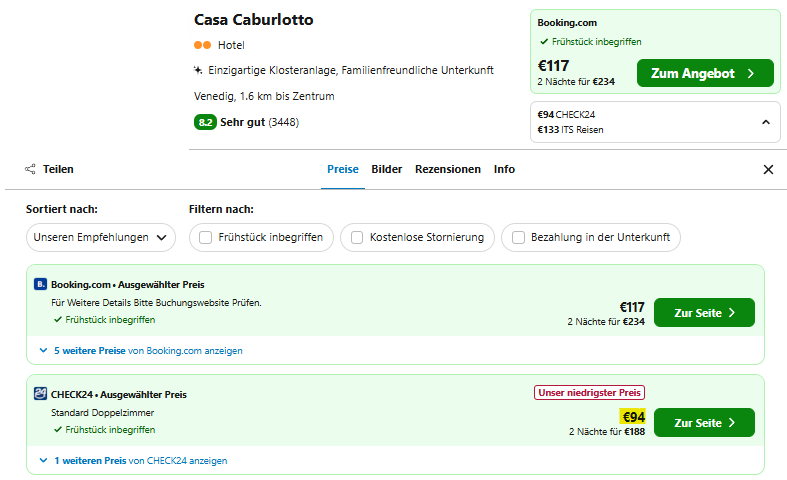Click the Casa Caburlotto hotel title

253,20
